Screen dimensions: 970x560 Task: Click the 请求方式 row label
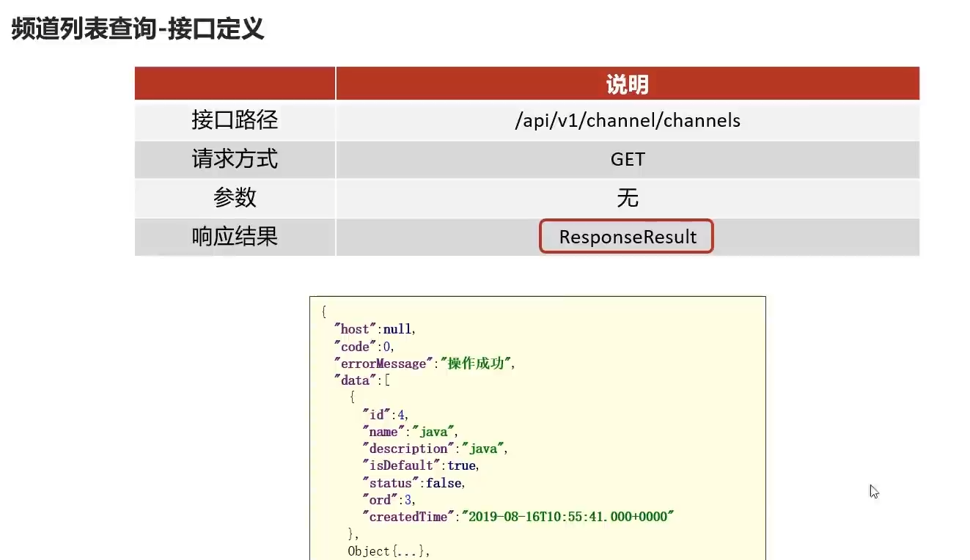pyautogui.click(x=235, y=159)
